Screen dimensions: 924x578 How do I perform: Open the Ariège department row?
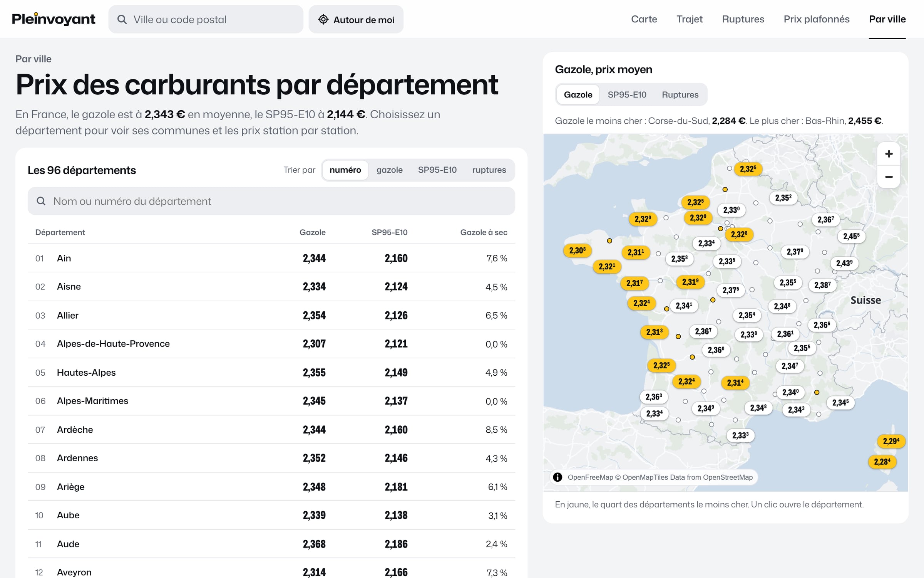(x=271, y=487)
